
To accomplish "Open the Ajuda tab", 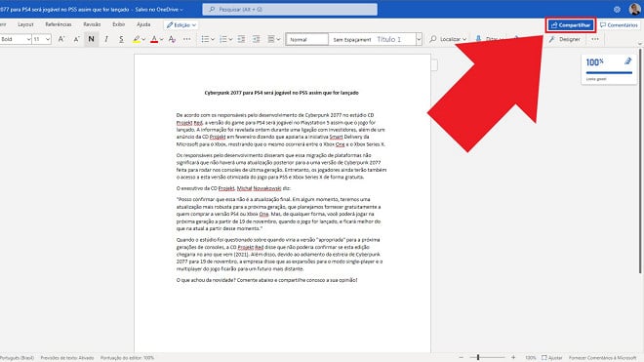I will [x=143, y=24].
